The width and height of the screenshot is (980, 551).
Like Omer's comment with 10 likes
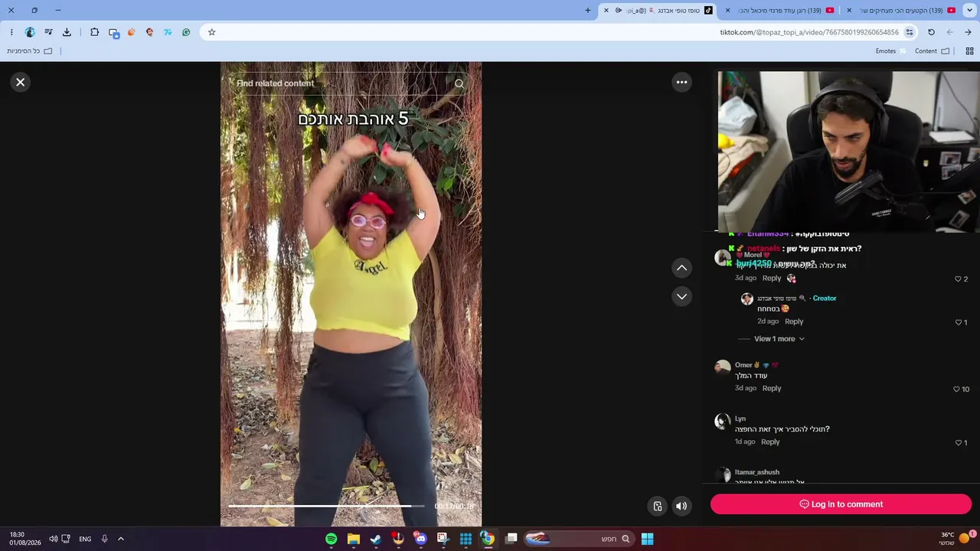[x=956, y=389]
